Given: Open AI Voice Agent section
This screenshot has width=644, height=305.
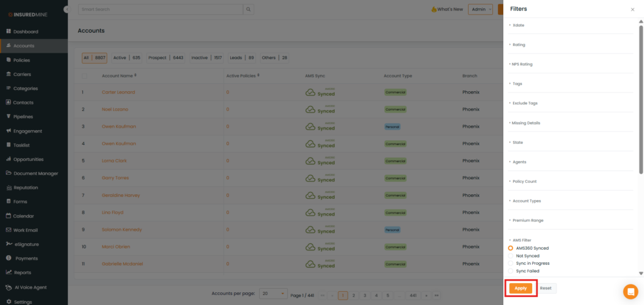Looking at the screenshot, I should [x=30, y=287].
